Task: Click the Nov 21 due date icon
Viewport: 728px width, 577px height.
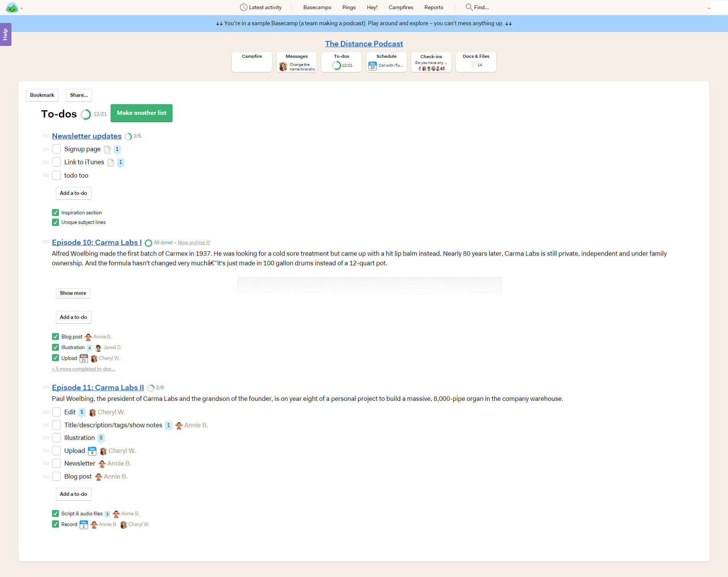Action: click(84, 358)
